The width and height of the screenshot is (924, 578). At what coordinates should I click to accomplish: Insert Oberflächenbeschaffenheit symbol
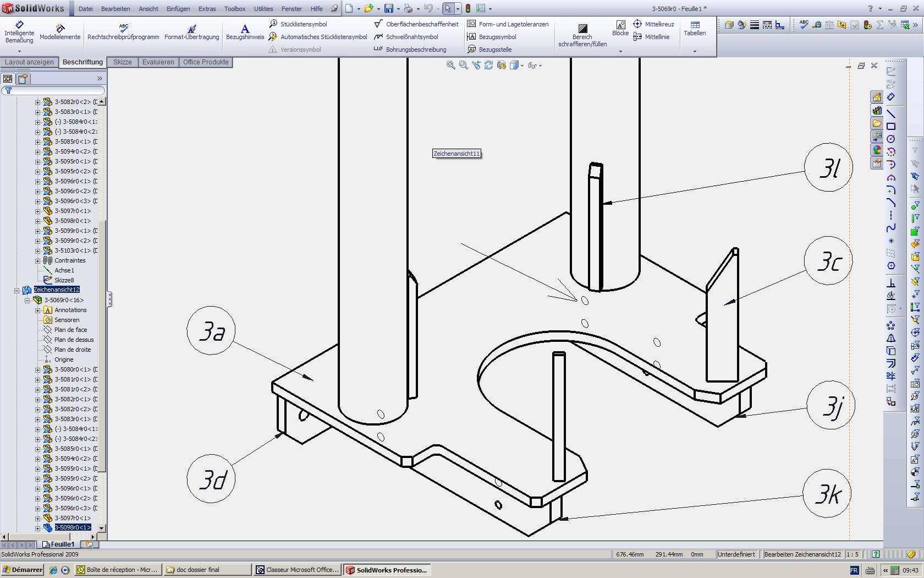pyautogui.click(x=416, y=24)
